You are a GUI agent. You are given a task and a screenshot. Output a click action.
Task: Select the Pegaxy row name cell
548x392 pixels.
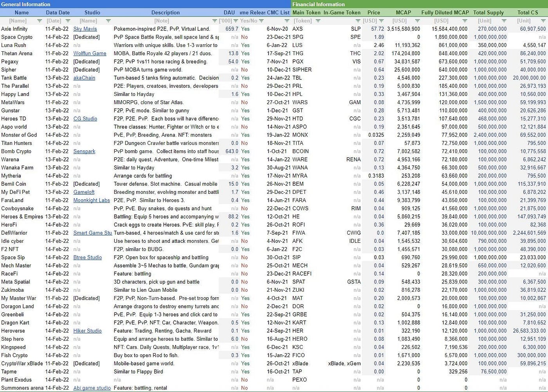click(10, 61)
